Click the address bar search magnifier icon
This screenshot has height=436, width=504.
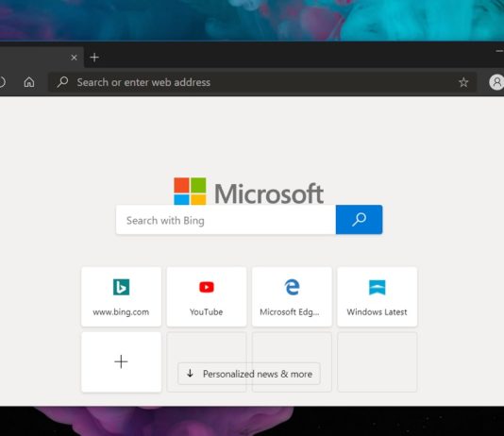[62, 82]
